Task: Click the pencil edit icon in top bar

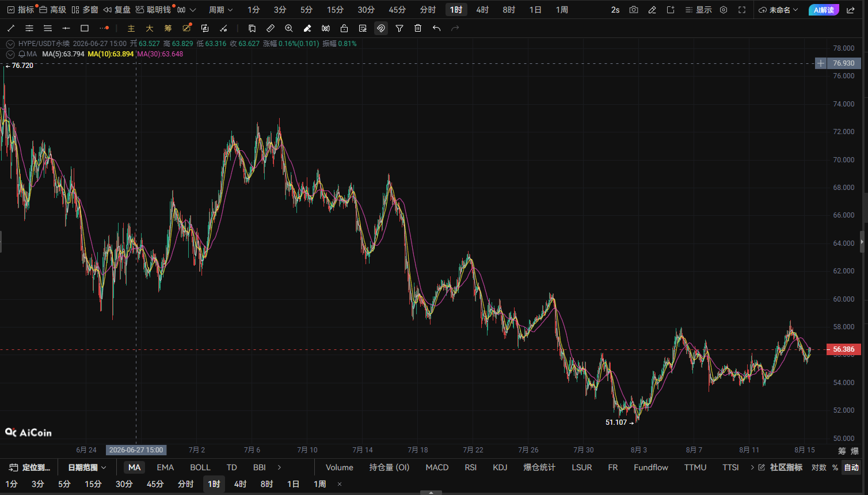Action: tap(652, 10)
